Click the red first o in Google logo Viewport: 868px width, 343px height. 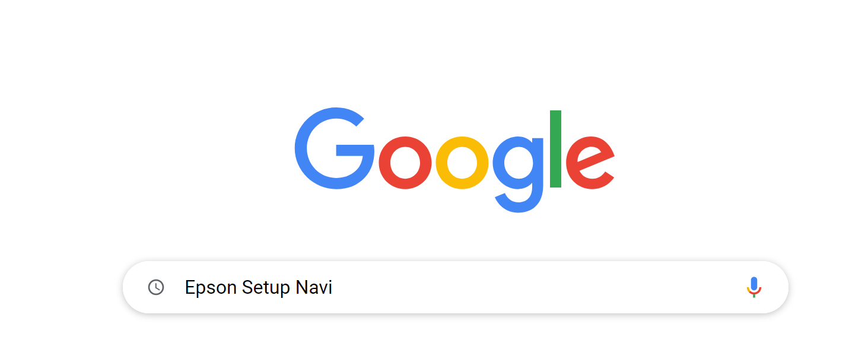(405, 163)
